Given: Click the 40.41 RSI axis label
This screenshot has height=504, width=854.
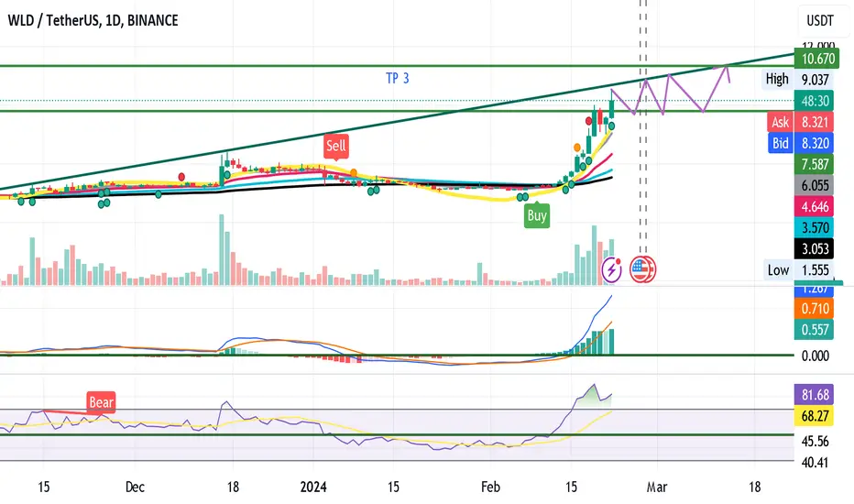Looking at the screenshot, I should (x=815, y=463).
